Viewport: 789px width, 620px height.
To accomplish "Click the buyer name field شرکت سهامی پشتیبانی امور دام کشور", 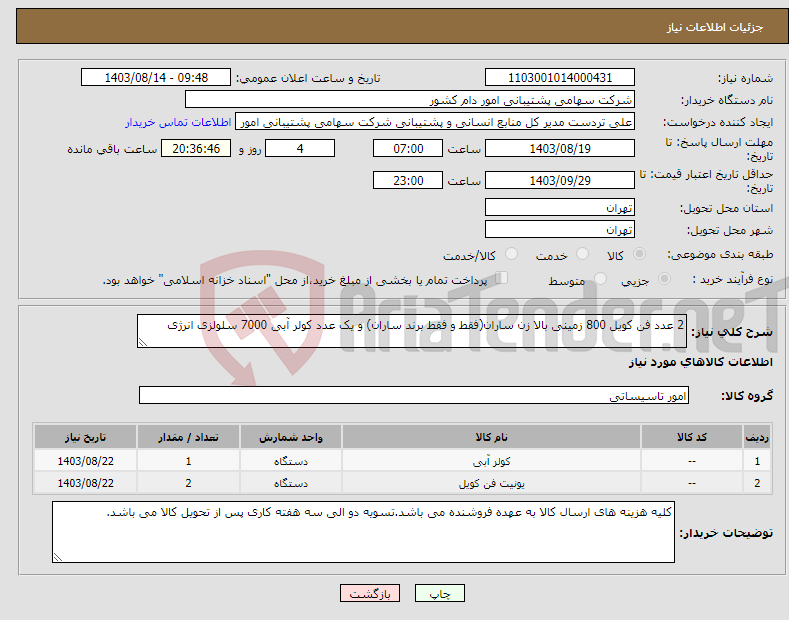I will (x=410, y=100).
